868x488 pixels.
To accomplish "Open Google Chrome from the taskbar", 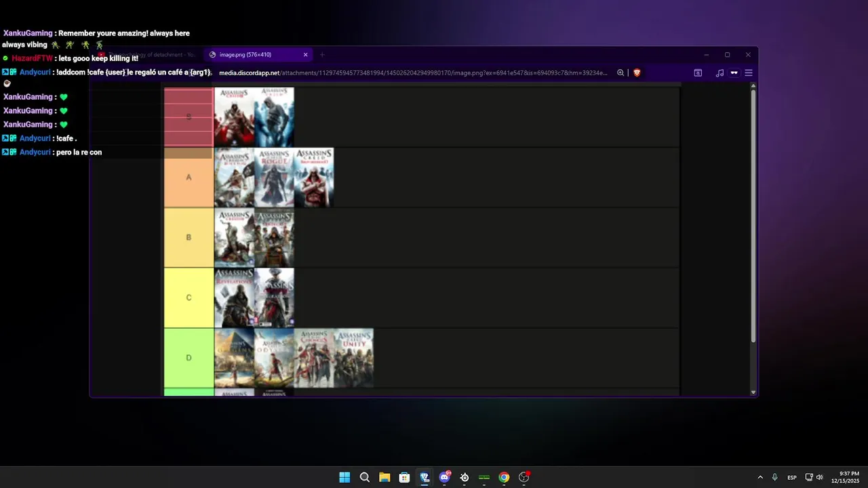I will pos(504,477).
